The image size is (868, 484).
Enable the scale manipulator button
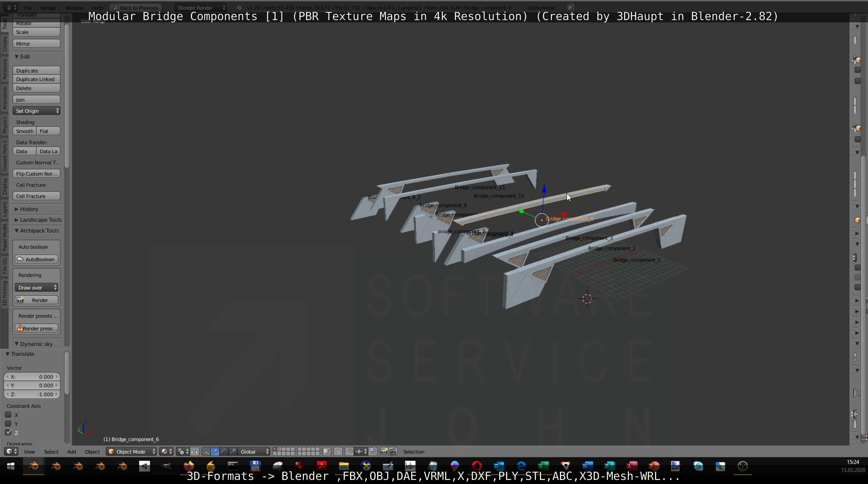(233, 452)
